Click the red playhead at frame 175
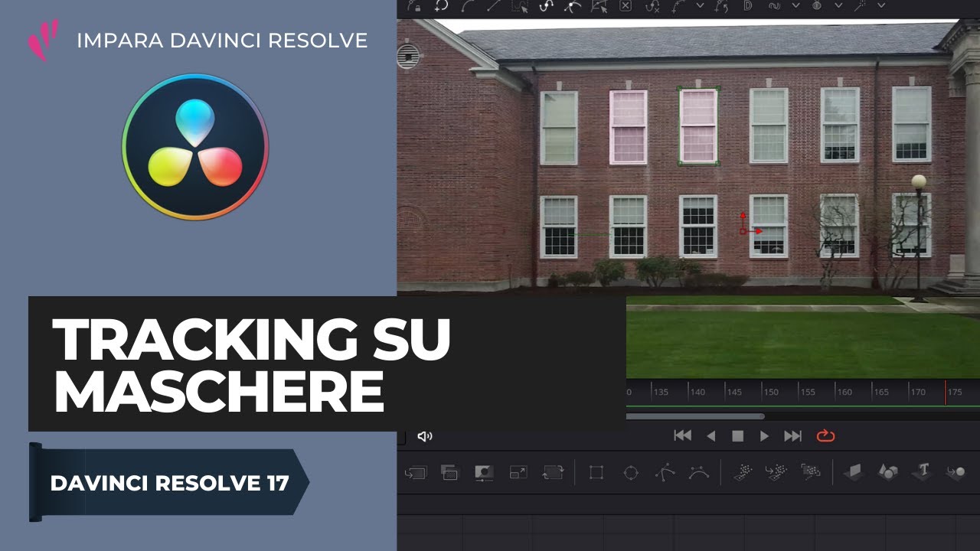Image resolution: width=980 pixels, height=551 pixels. (946, 392)
